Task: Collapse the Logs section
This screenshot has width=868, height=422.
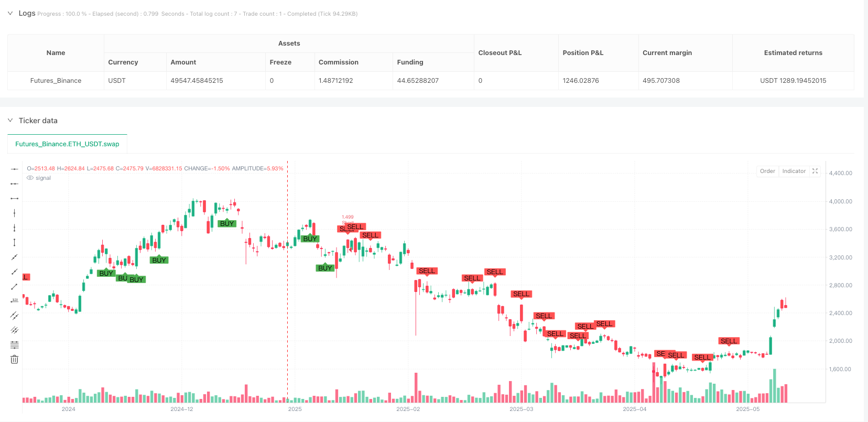Action: coord(10,13)
